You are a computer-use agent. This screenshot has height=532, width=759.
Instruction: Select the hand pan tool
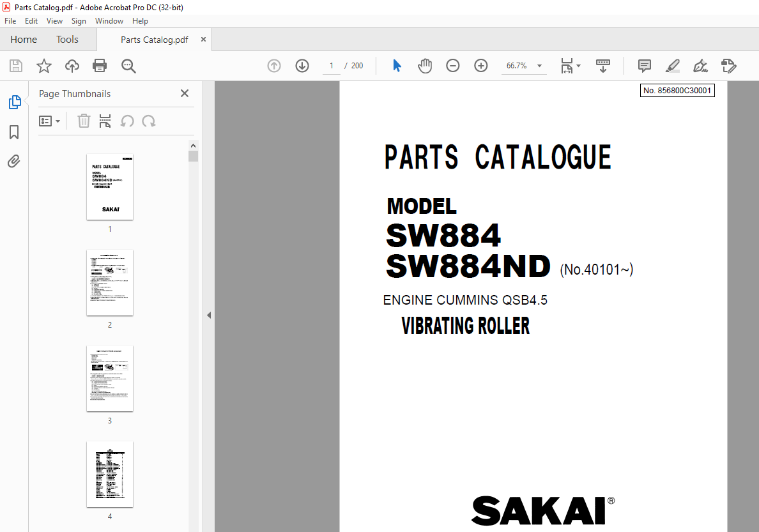[x=424, y=66]
